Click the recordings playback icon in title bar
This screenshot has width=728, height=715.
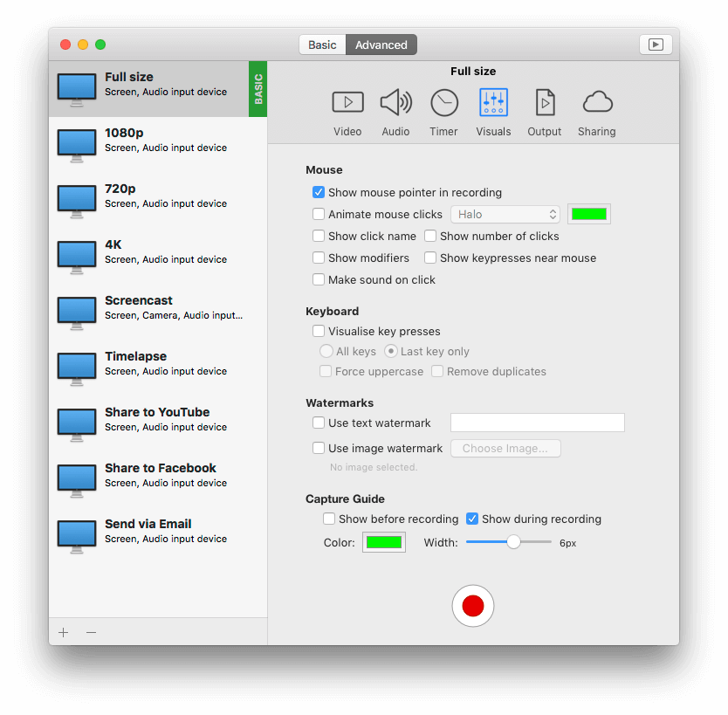tap(656, 45)
